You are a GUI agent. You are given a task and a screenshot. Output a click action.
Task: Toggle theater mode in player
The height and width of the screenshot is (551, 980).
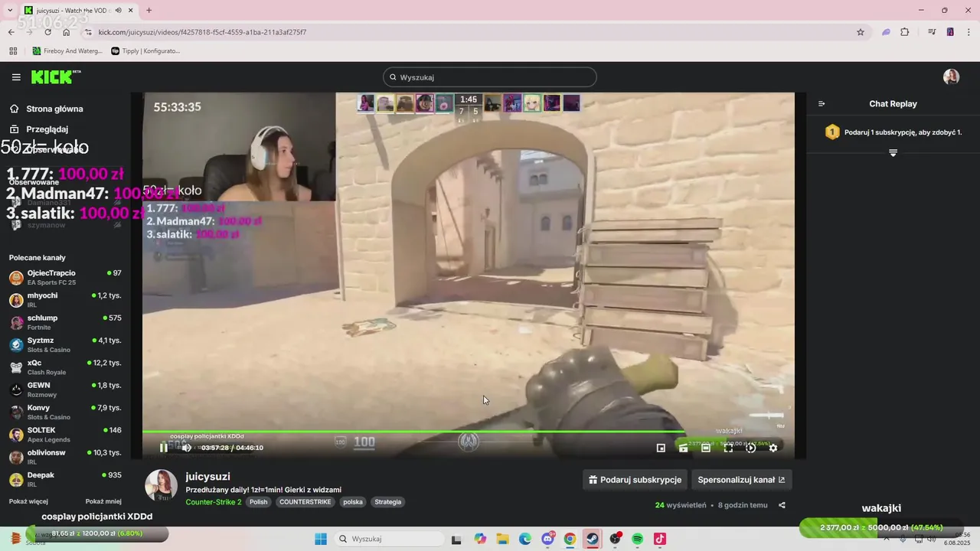pyautogui.click(x=706, y=448)
